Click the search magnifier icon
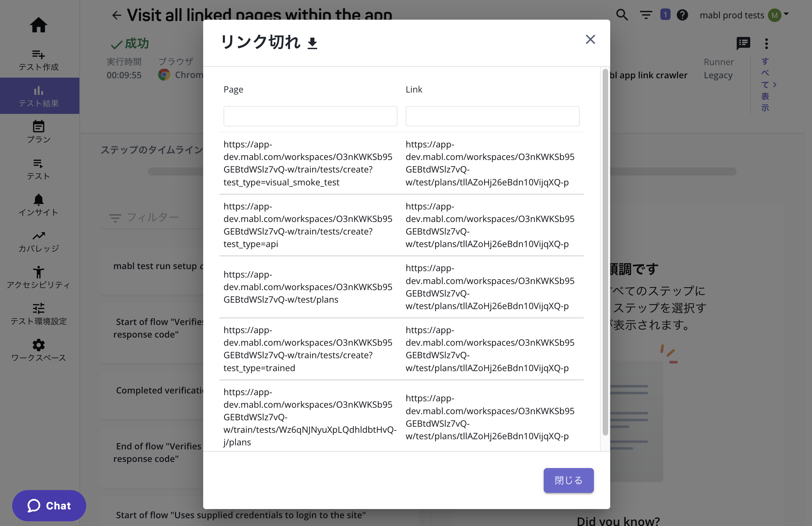The width and height of the screenshot is (812, 526). tap(622, 15)
